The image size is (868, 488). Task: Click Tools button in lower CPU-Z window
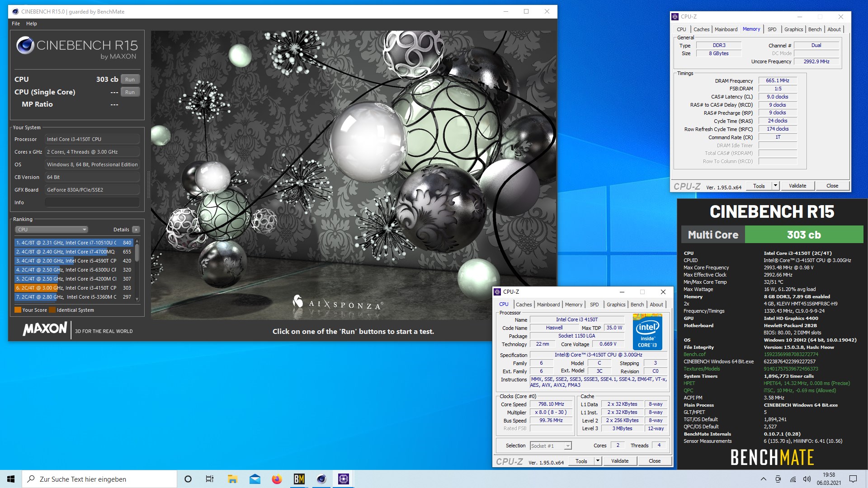coord(581,461)
